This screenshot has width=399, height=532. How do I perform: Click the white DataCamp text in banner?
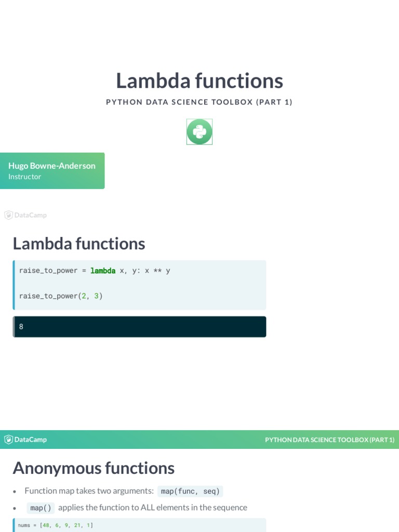(31, 440)
